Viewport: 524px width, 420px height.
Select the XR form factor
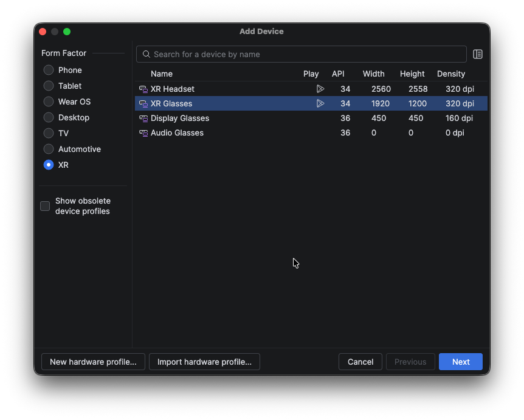click(49, 165)
